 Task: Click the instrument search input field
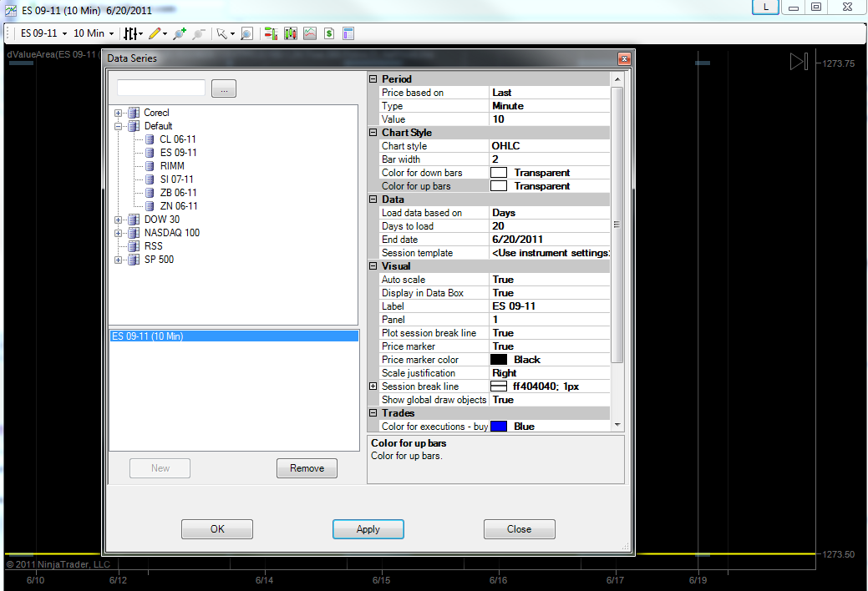[x=161, y=88]
